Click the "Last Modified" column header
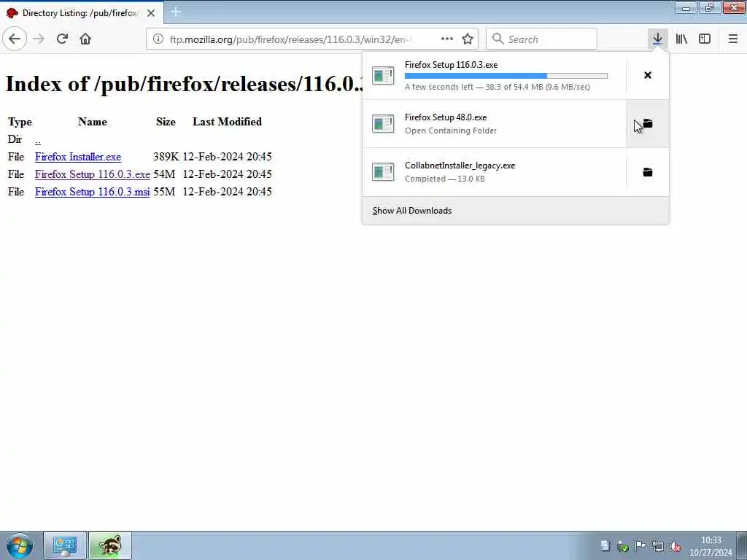 [x=228, y=122]
